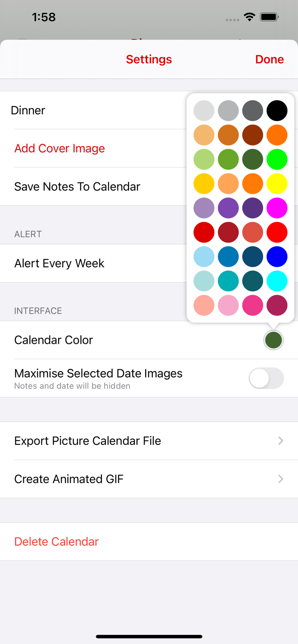Open the Alert Every Week setting
298x644 pixels.
coord(59,263)
